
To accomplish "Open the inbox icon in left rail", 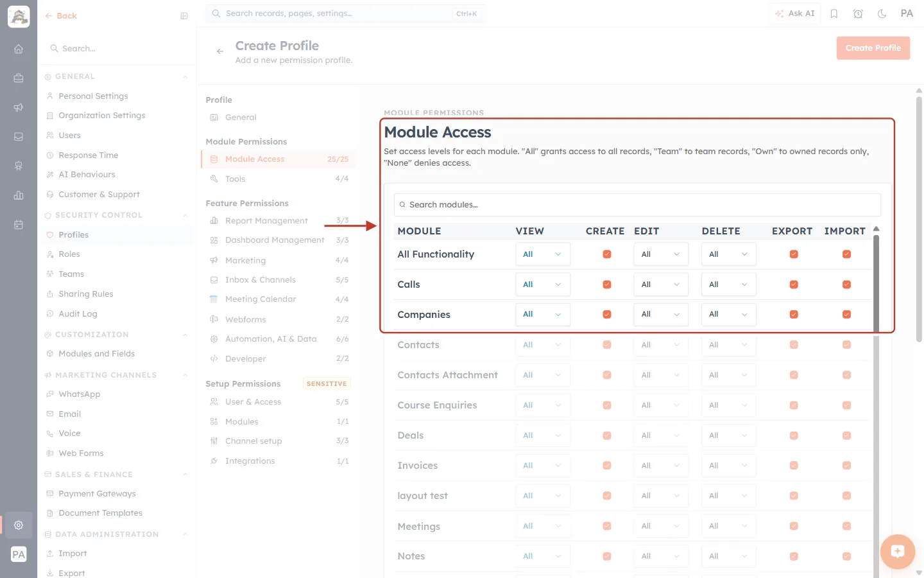I will click(x=19, y=137).
